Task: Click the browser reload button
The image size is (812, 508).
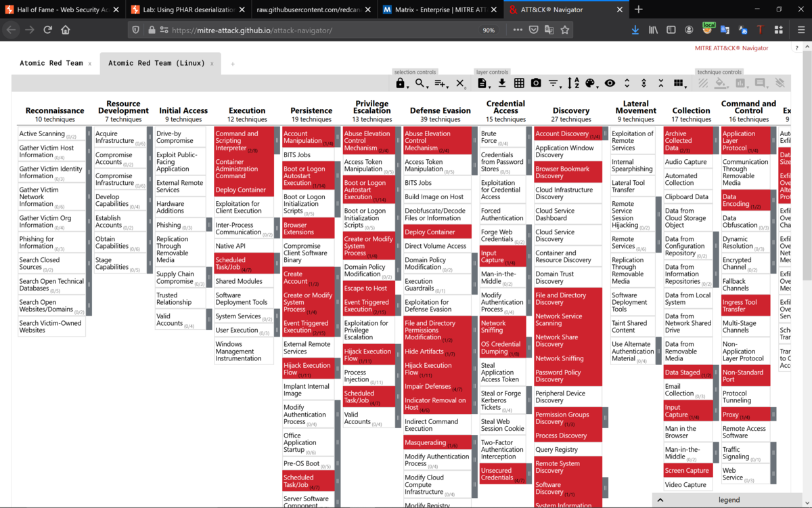Action: 47,30
